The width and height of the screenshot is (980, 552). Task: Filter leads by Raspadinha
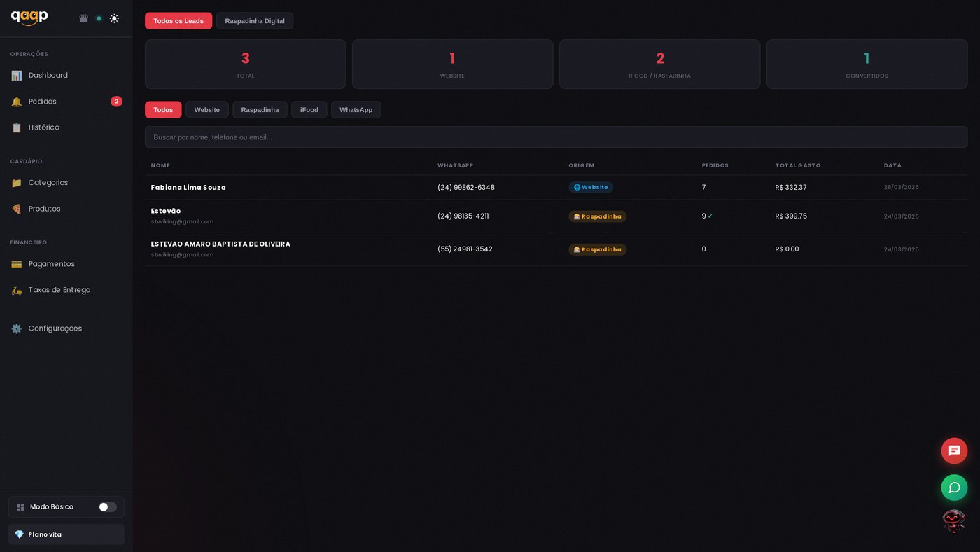tap(260, 110)
